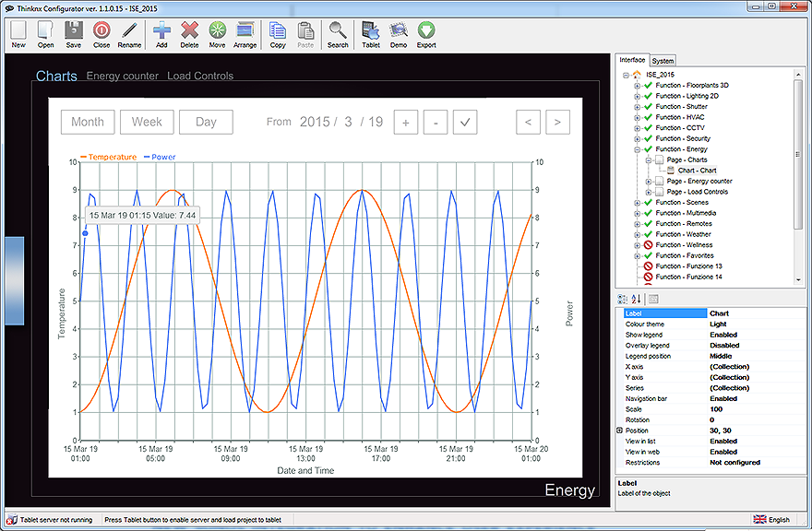Click Temperature legend entry
Viewport: 812px width, 531px height.
(109, 157)
